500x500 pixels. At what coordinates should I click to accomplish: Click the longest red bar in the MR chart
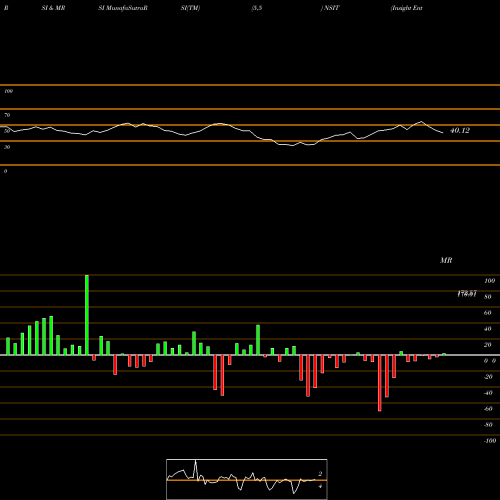click(380, 383)
